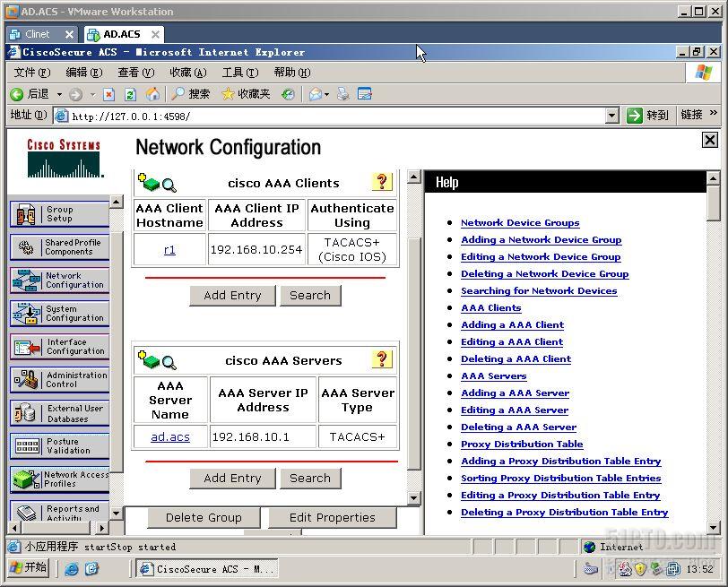Open Group Setup in sidebar
Image resolution: width=728 pixels, height=587 pixels.
click(59, 214)
